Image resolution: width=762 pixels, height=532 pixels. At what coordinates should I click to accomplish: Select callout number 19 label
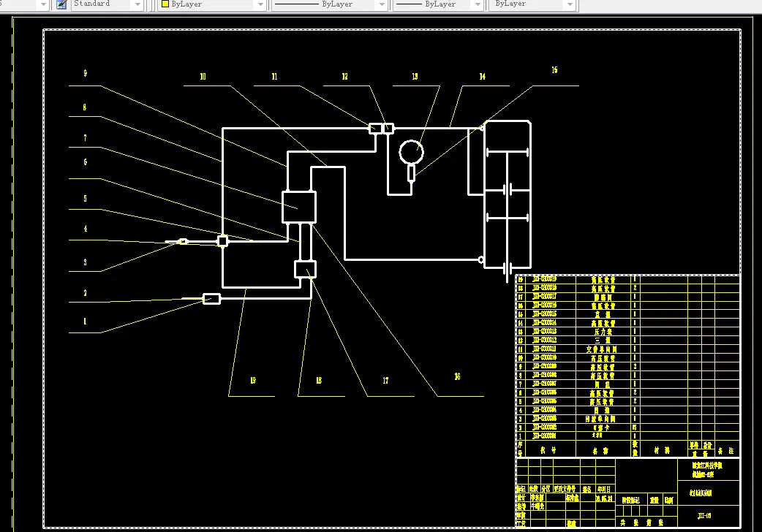[x=253, y=381]
